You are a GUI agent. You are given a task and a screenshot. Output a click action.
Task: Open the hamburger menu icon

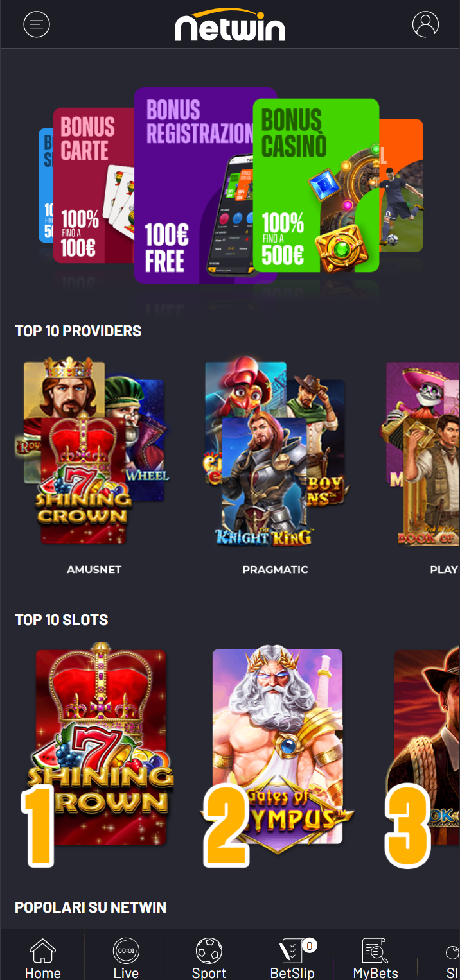pos(37,24)
